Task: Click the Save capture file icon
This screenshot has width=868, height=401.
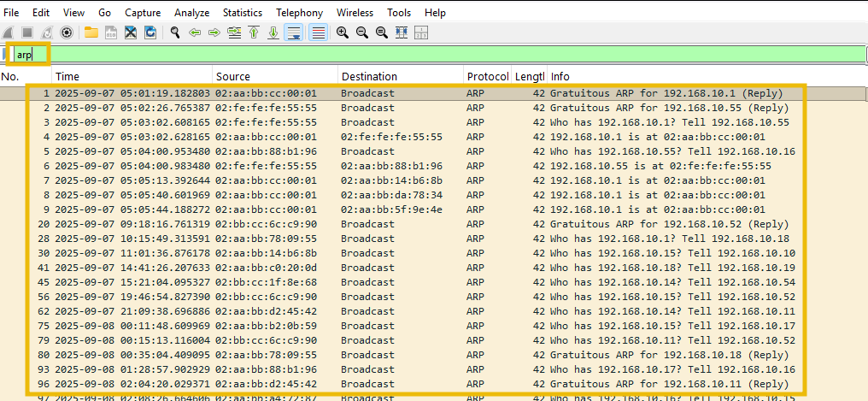Action: pos(111,32)
